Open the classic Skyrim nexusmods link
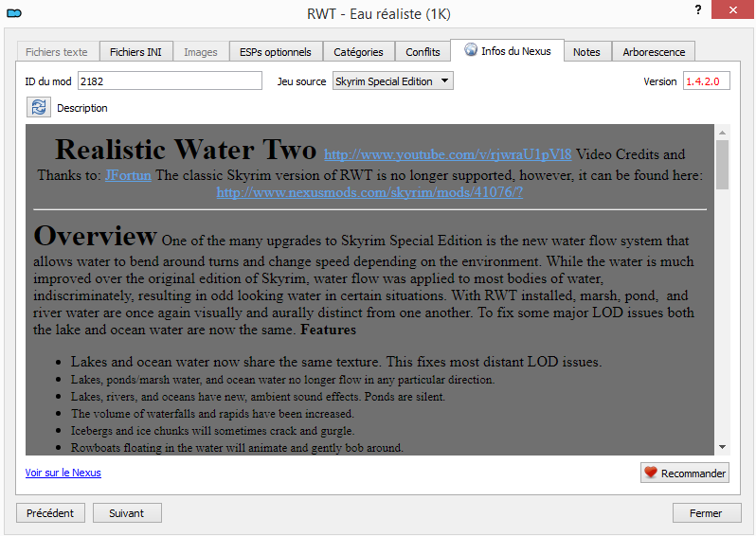 tap(369, 192)
